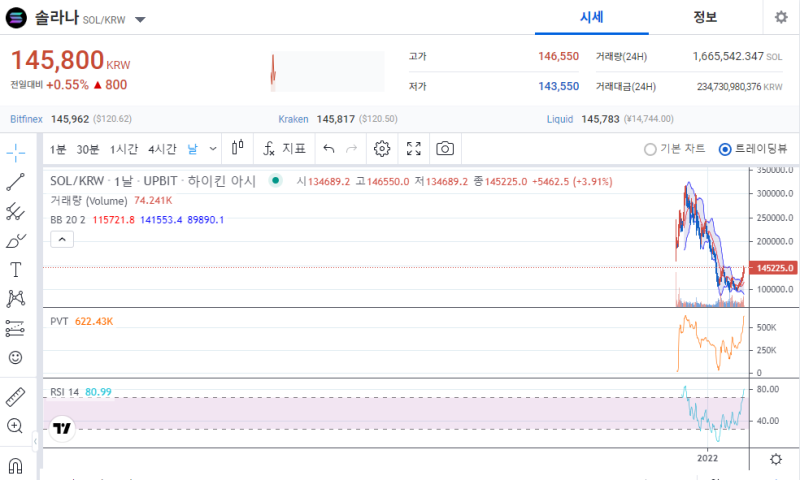
Task: Select the brush shapes tool
Action: [x=15, y=241]
